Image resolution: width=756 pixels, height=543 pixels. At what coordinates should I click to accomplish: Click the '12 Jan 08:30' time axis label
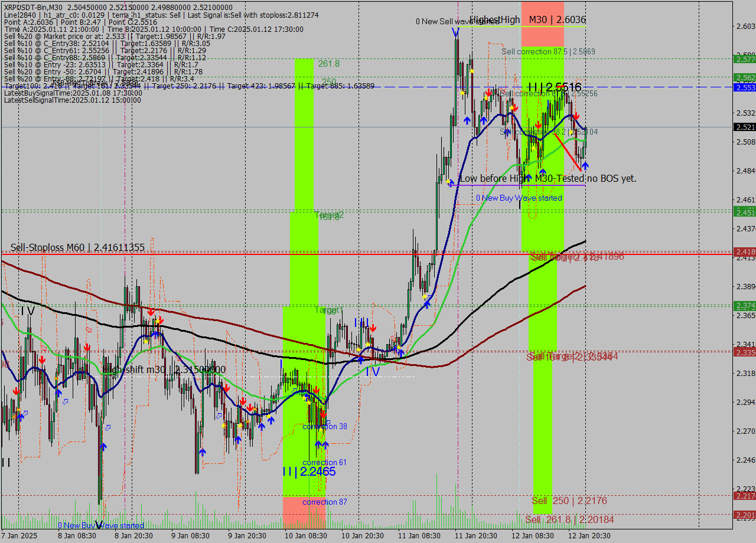click(534, 535)
